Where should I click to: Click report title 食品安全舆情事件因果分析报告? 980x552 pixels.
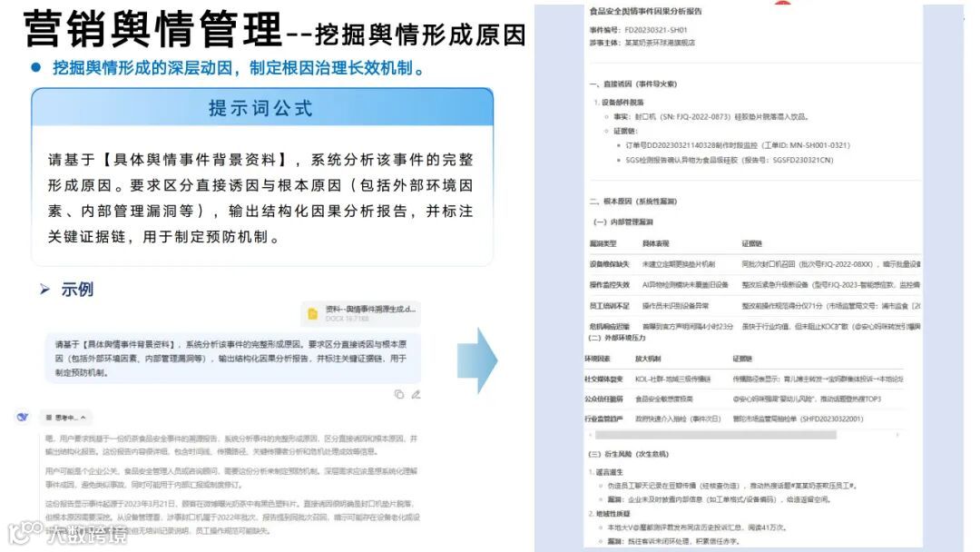pos(645,11)
